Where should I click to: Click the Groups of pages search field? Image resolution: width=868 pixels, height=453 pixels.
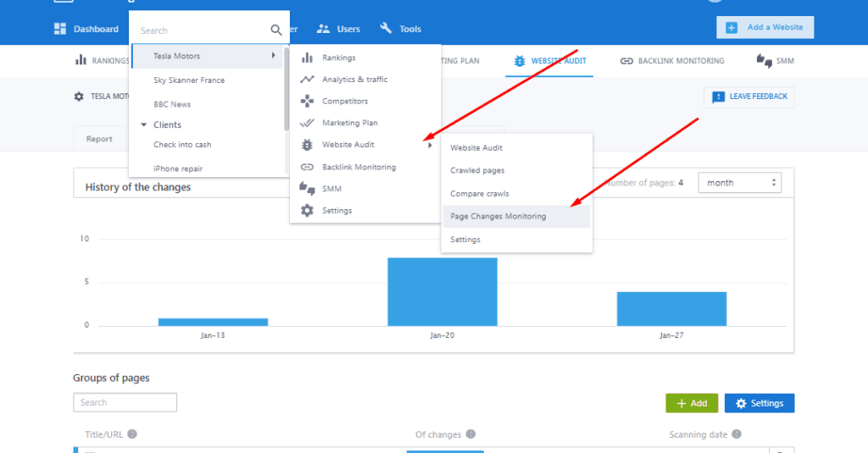pyautogui.click(x=125, y=403)
